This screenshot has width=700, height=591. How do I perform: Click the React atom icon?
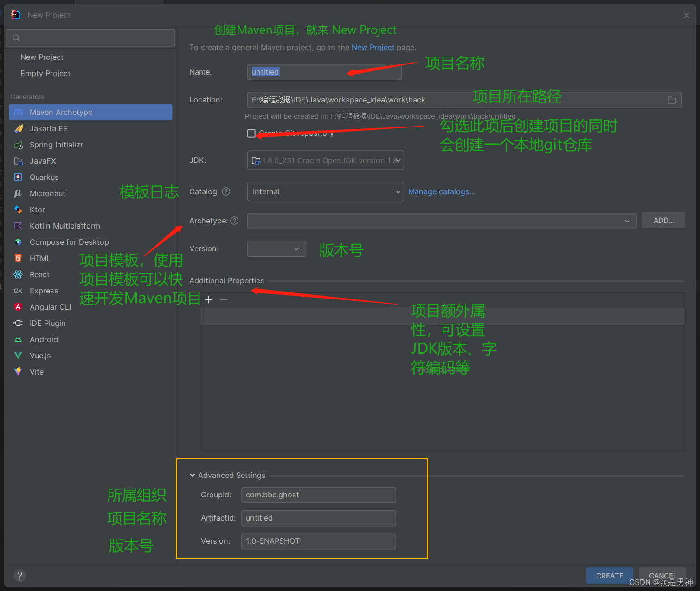click(19, 274)
